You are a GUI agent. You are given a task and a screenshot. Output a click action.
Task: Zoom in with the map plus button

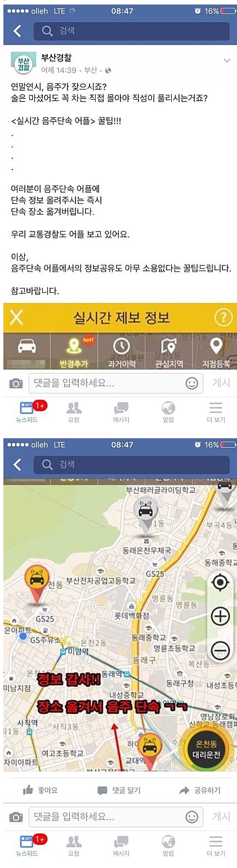click(220, 616)
